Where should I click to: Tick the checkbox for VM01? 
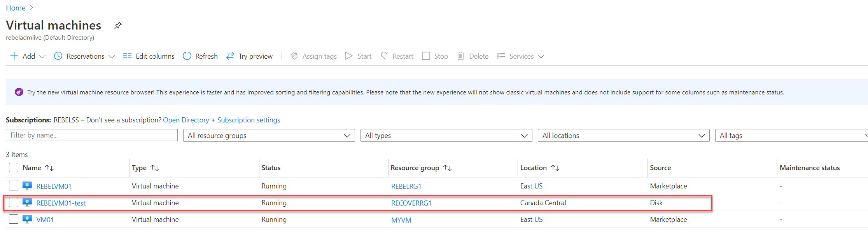click(14, 219)
